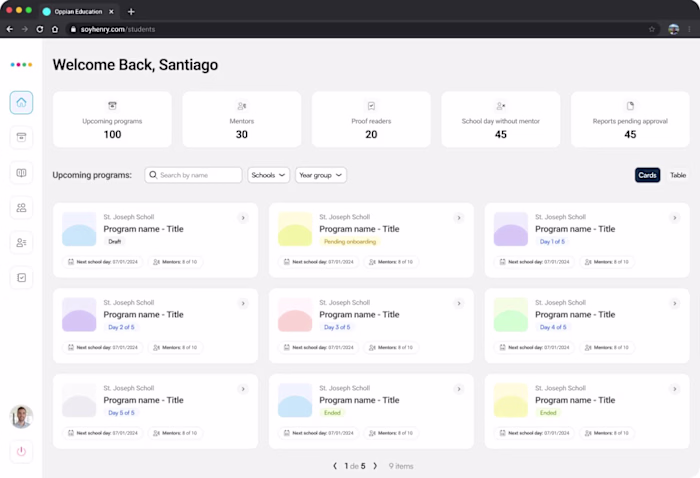Go back with browser back arrow
Viewport: 700px width, 478px height.
point(9,29)
